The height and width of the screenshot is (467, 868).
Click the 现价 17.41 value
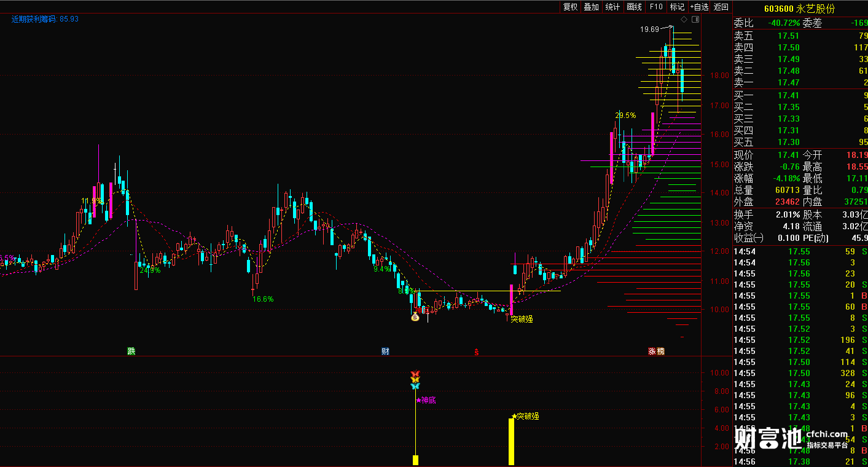click(789, 155)
